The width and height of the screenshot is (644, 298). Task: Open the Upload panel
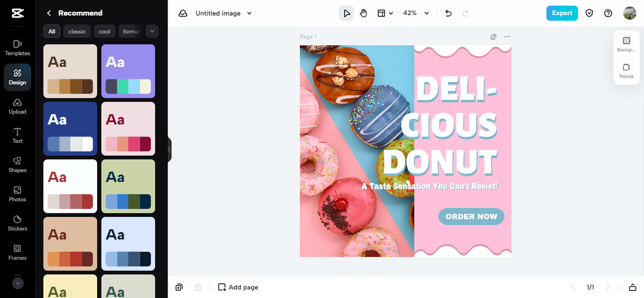18,106
